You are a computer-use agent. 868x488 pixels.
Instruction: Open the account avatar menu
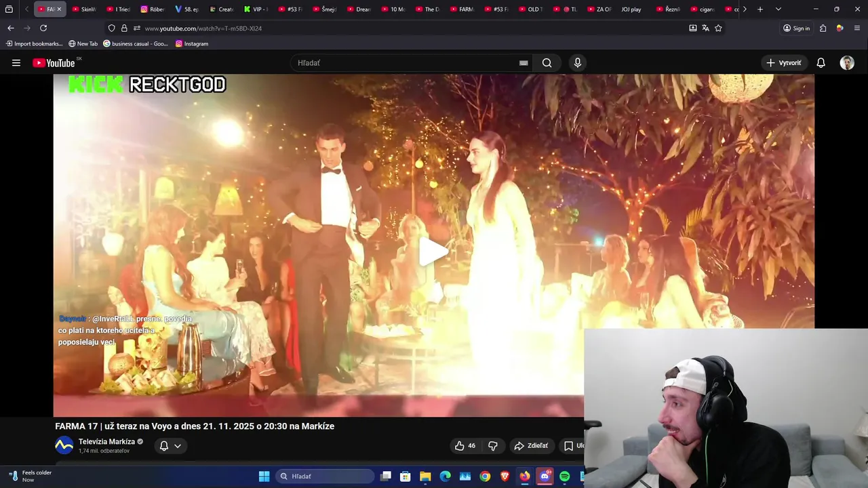(x=847, y=63)
